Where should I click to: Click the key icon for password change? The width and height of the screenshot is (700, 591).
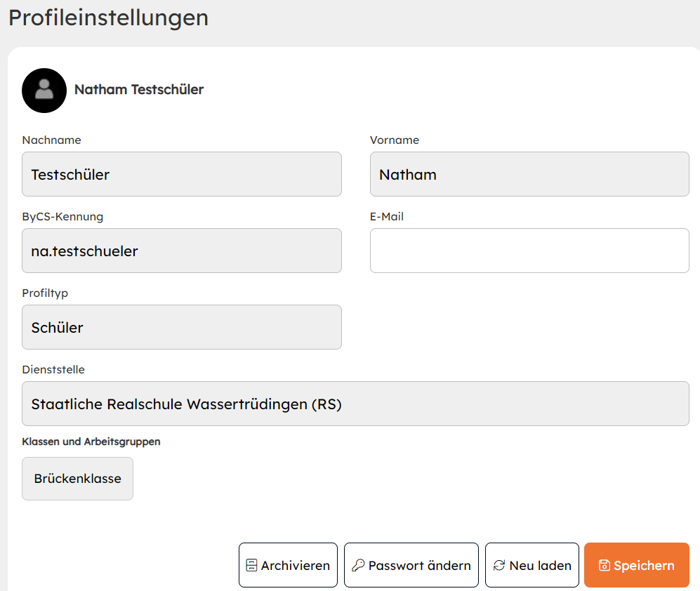point(358,566)
